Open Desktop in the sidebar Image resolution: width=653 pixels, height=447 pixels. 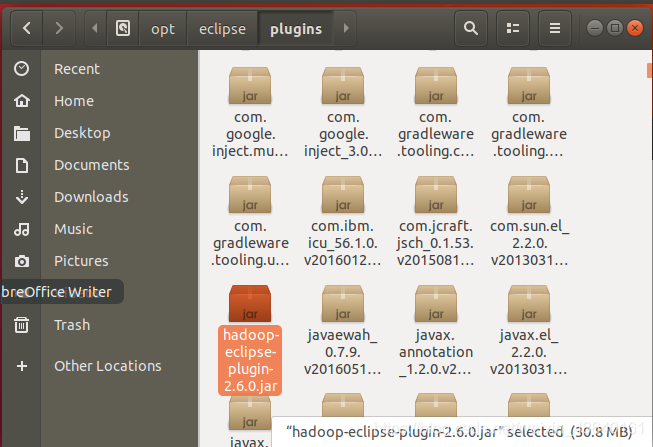pos(82,133)
